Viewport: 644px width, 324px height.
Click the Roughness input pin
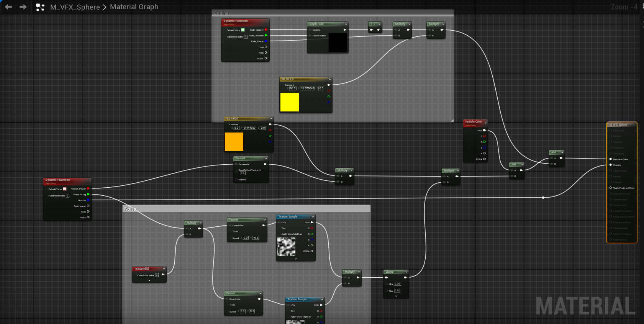coord(611,147)
